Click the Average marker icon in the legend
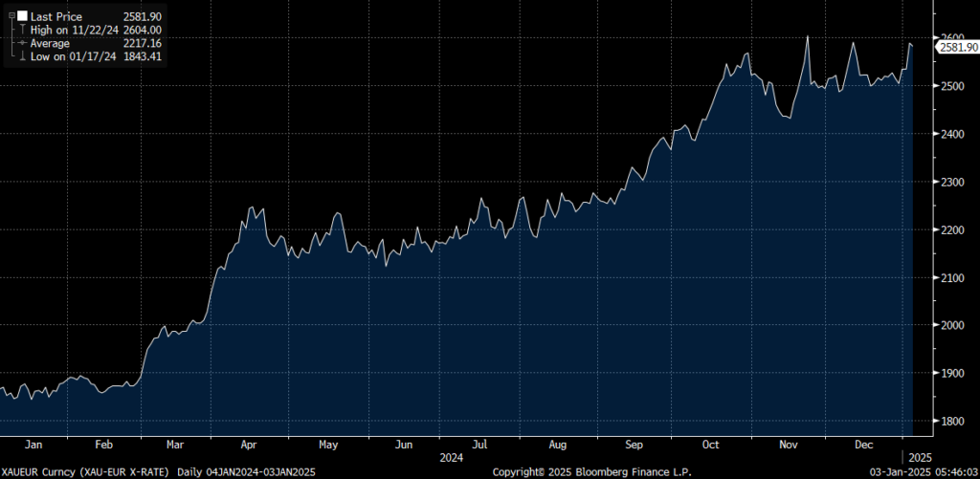 pos(21,44)
